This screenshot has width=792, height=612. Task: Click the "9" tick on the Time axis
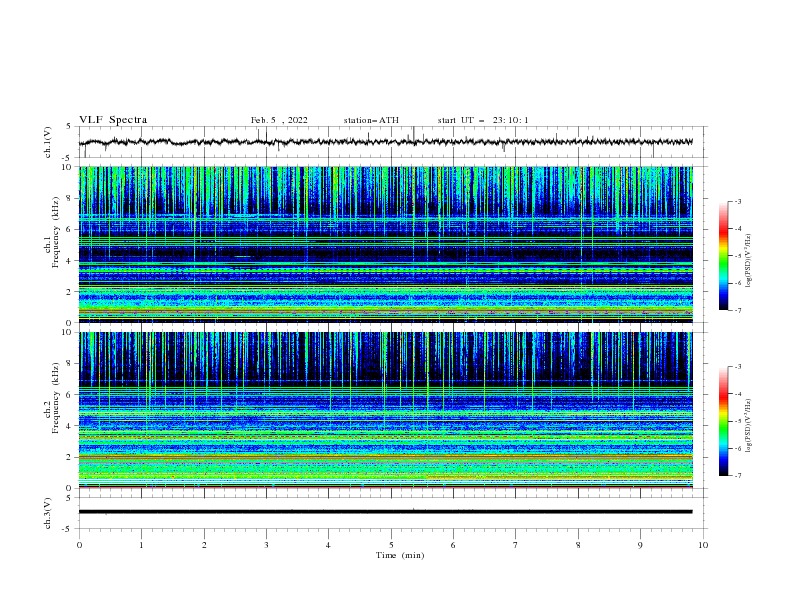tap(640, 545)
